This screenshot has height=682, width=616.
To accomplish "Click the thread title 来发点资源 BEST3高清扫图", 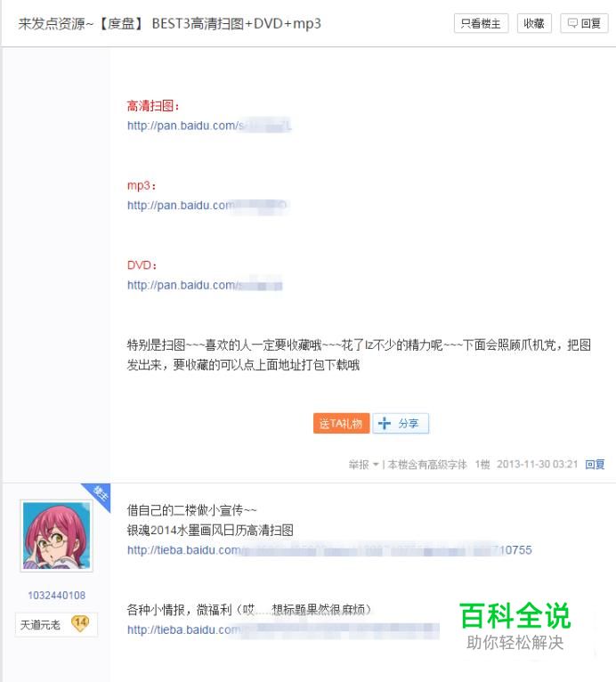I will (169, 23).
